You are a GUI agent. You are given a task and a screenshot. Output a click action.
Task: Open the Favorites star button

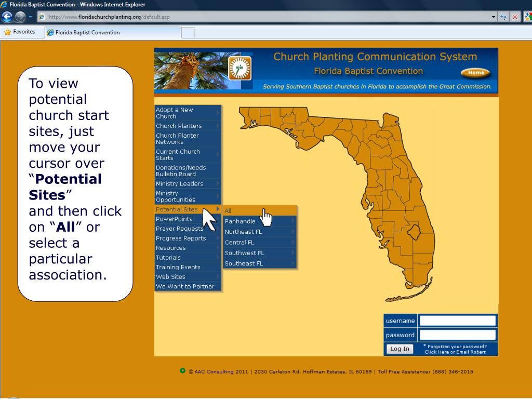20,32
